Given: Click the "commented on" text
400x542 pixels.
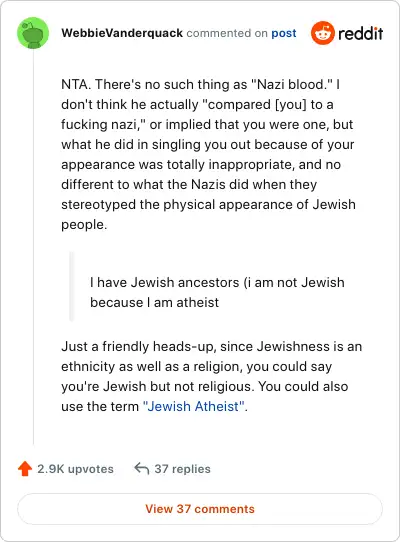Looking at the screenshot, I should (227, 33).
